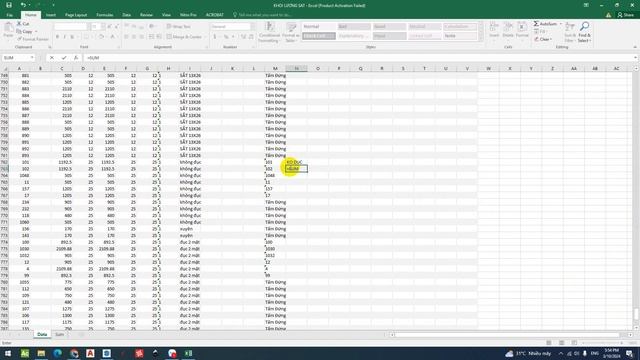Toggle Underline formatting
Viewport: 640px width, 360px height.
[72, 37]
